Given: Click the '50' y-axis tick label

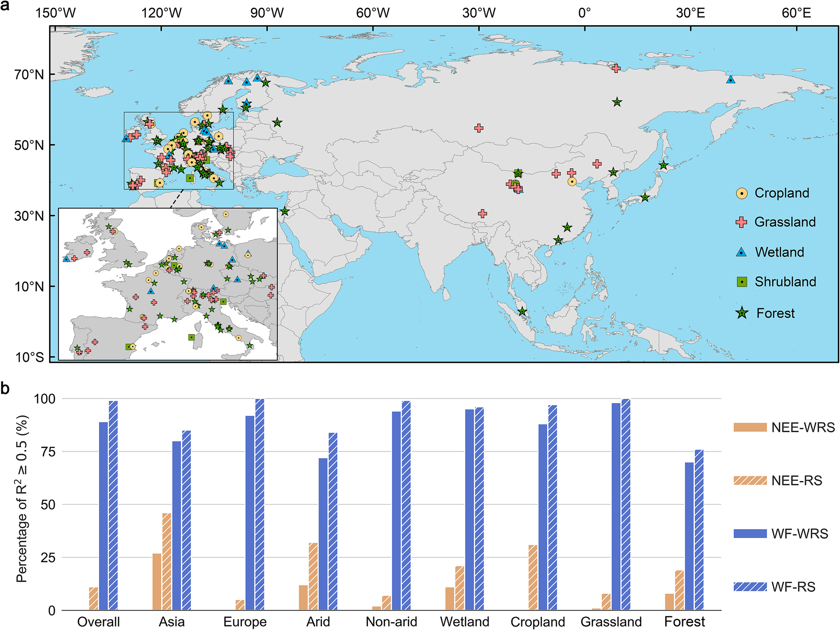Looking at the screenshot, I should point(48,505).
